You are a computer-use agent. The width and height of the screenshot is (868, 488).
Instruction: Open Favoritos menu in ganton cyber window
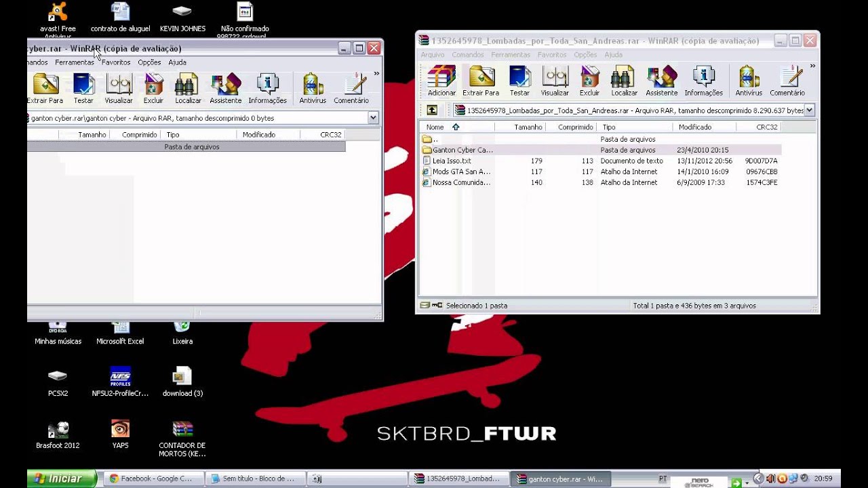116,62
